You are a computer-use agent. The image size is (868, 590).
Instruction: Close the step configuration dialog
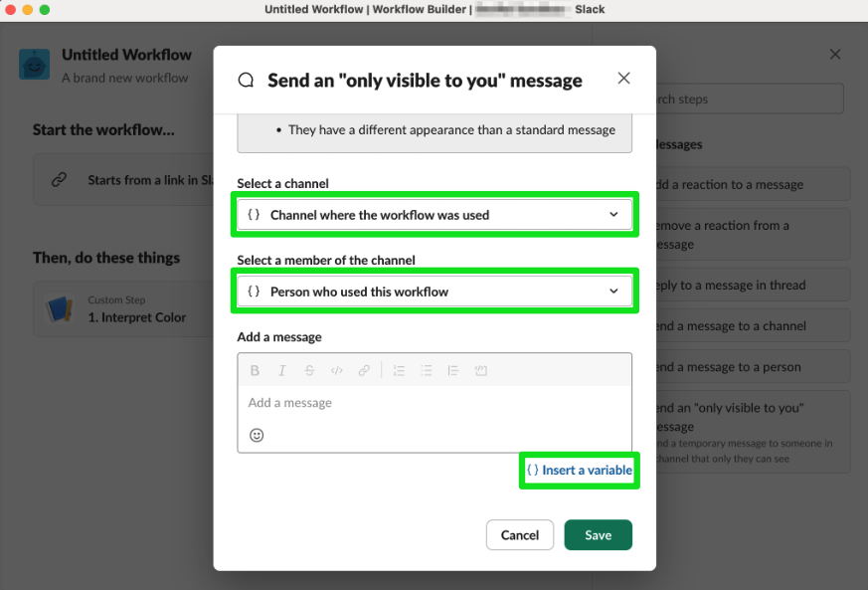tap(623, 77)
